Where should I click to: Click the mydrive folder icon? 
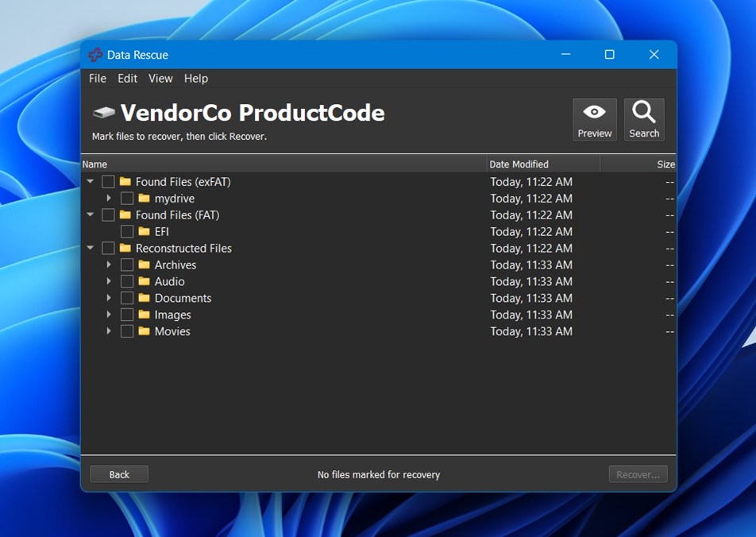pyautogui.click(x=145, y=198)
